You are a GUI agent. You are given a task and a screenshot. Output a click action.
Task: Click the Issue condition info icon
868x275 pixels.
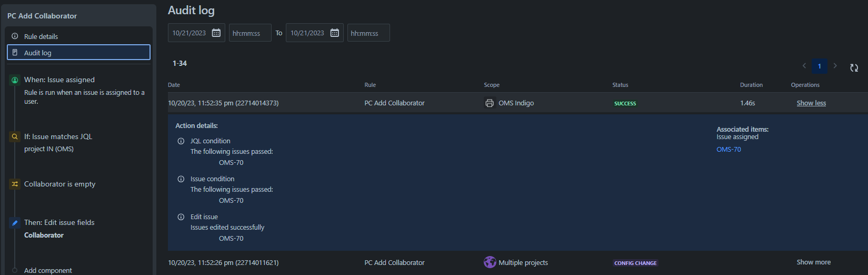tap(181, 179)
